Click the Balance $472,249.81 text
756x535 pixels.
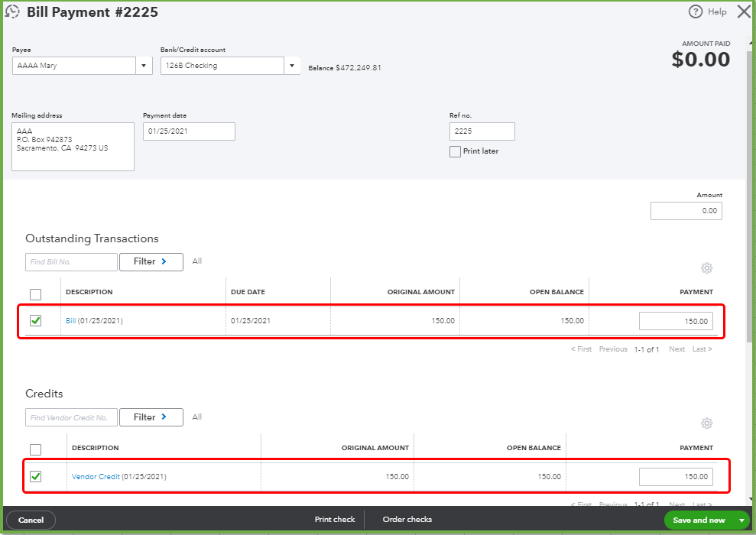(x=345, y=68)
